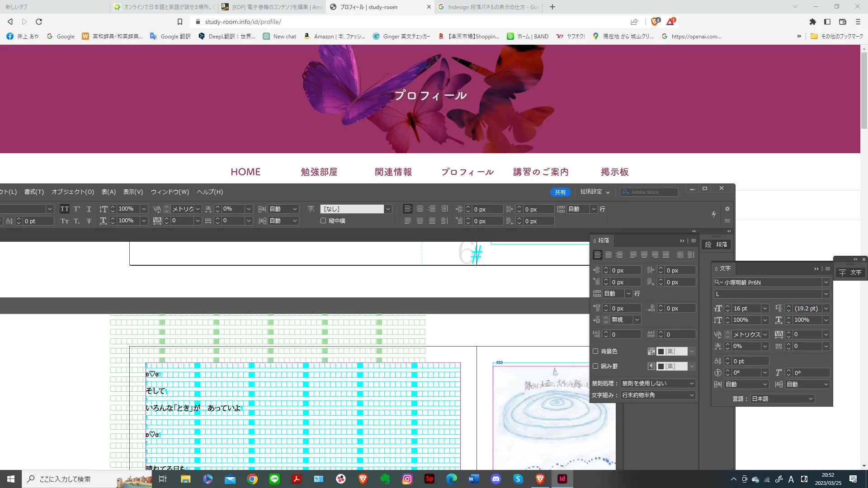Open the 言語 日本語 dropdown
The width and height of the screenshot is (868, 488).
[x=783, y=399]
